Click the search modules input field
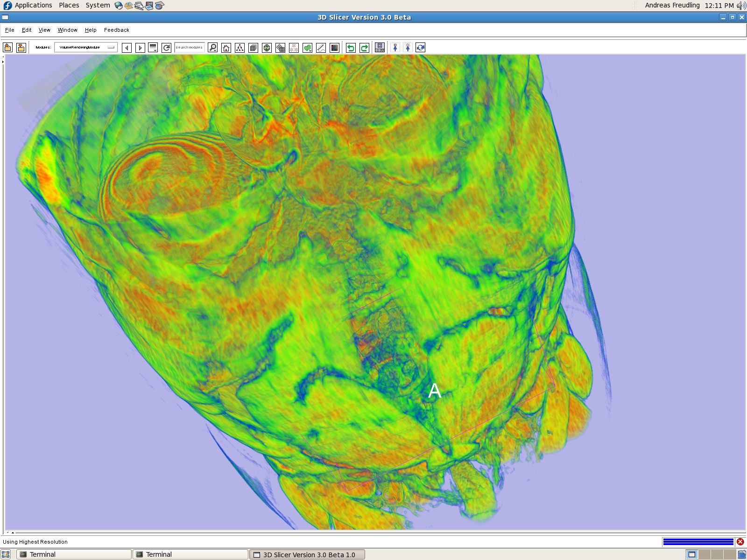 (189, 48)
